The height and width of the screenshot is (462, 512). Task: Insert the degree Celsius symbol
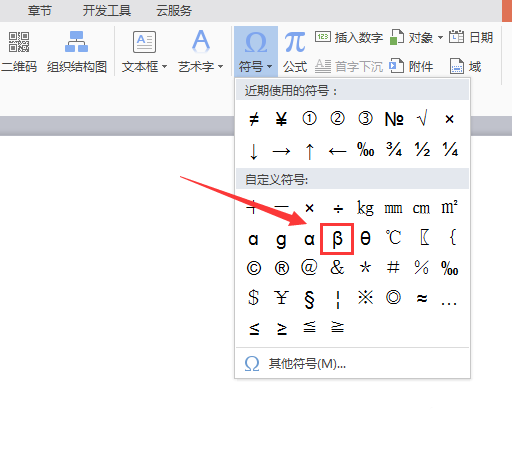pyautogui.click(x=393, y=238)
